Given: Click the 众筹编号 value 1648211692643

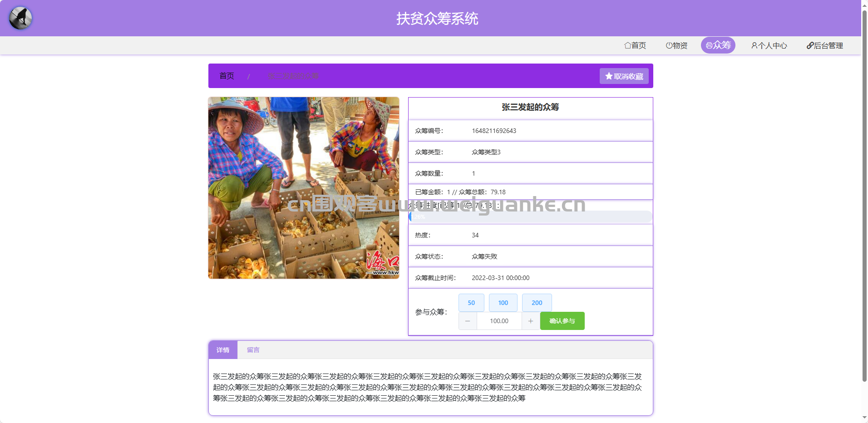Looking at the screenshot, I should pyautogui.click(x=494, y=131).
